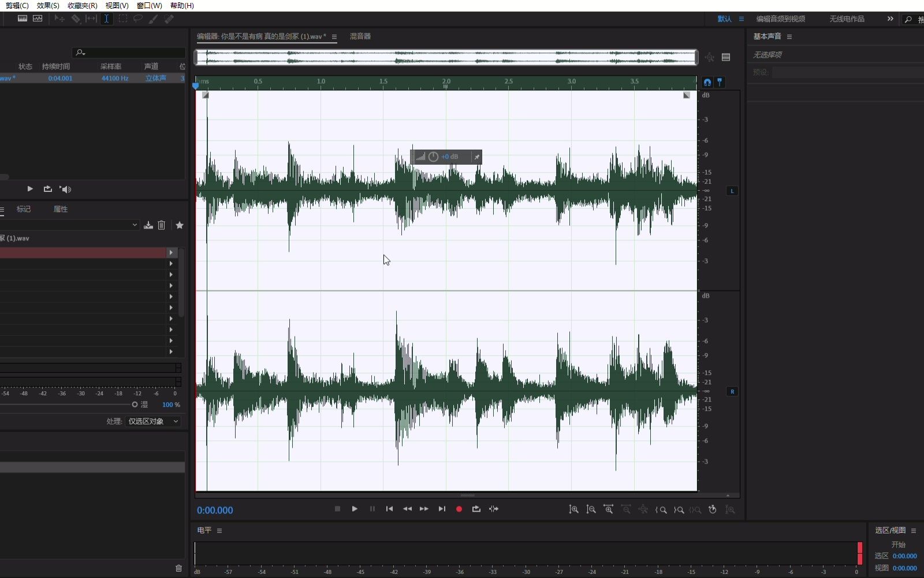Zoom in time icon
The height and width of the screenshot is (578, 924).
pos(608,509)
